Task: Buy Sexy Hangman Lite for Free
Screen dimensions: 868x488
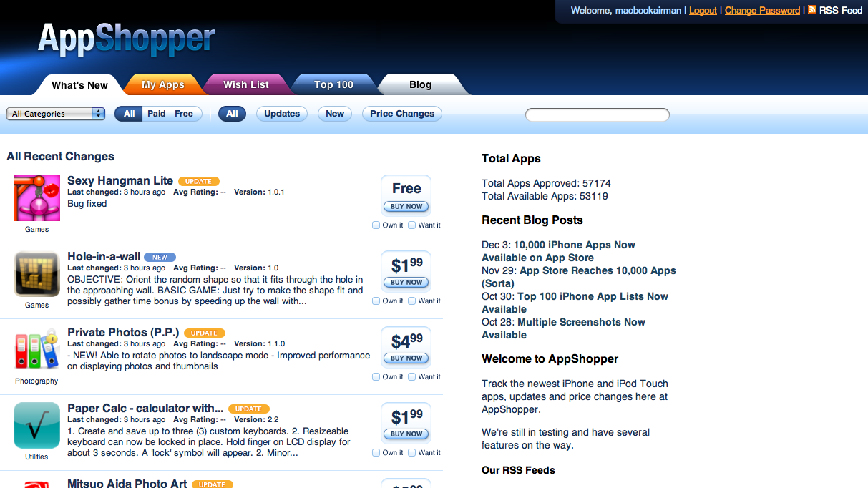Action: (x=406, y=206)
